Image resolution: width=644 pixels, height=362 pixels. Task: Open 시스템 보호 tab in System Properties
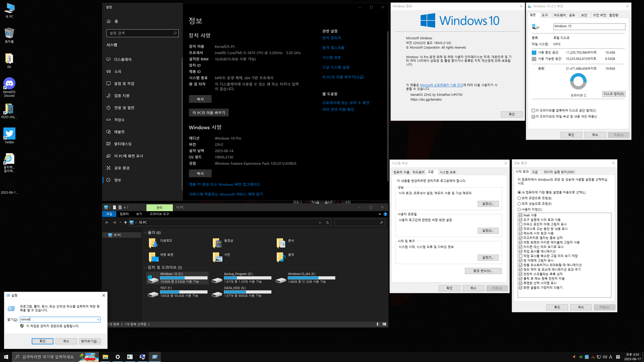coord(448,172)
